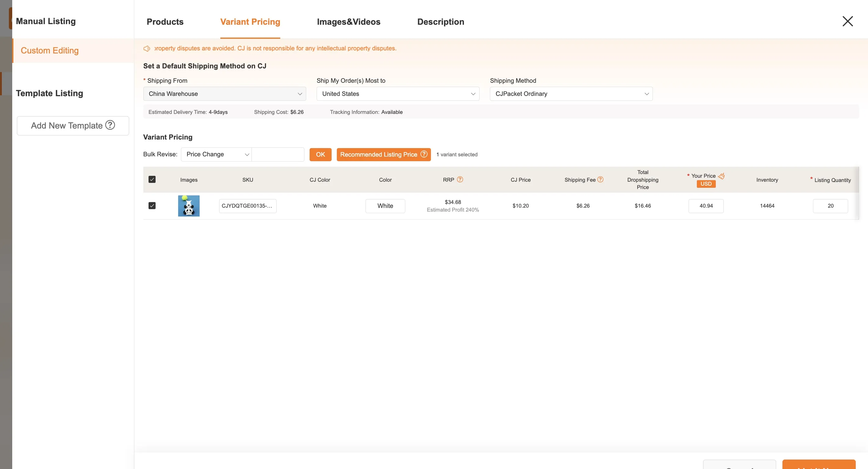Click help icon next to Add New Template
This screenshot has height=469, width=868.
coord(110,125)
